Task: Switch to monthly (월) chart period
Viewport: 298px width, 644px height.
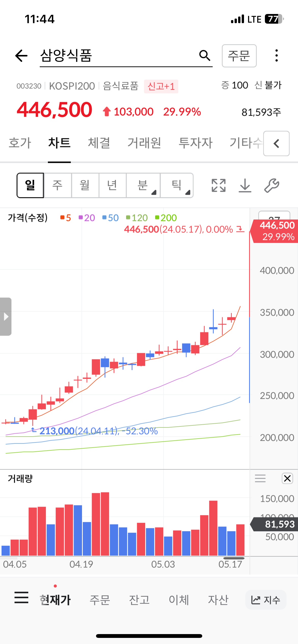Action: (85, 185)
